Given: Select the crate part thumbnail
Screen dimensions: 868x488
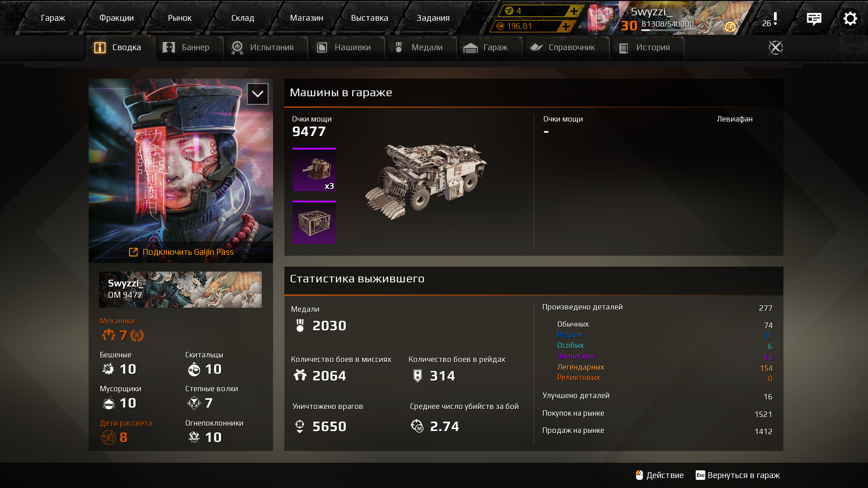Looking at the screenshot, I should pos(314,222).
